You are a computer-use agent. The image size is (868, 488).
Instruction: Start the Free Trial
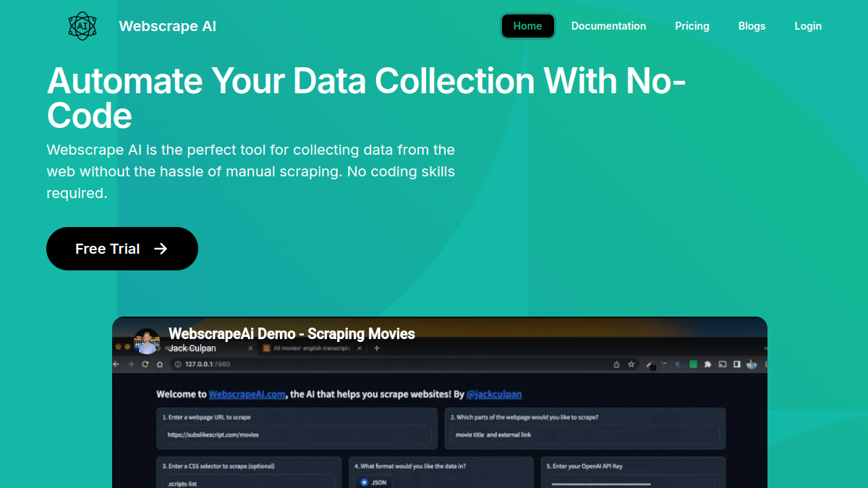(x=122, y=249)
